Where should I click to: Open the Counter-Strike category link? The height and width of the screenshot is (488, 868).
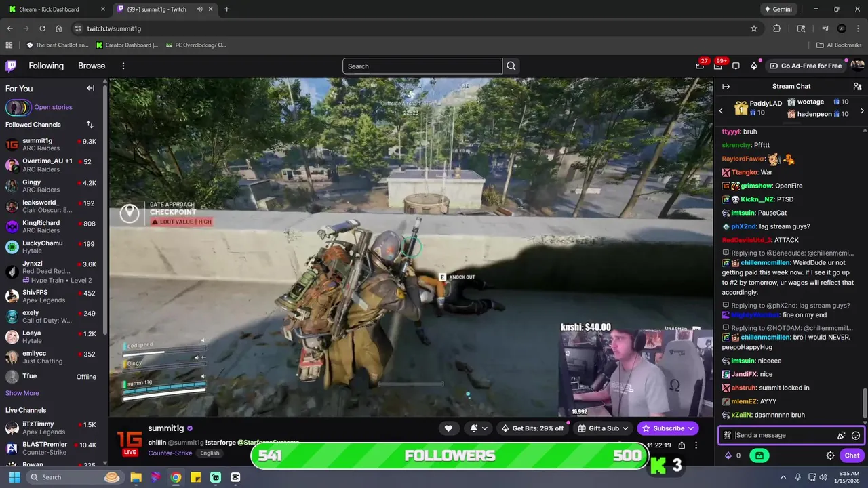click(170, 453)
